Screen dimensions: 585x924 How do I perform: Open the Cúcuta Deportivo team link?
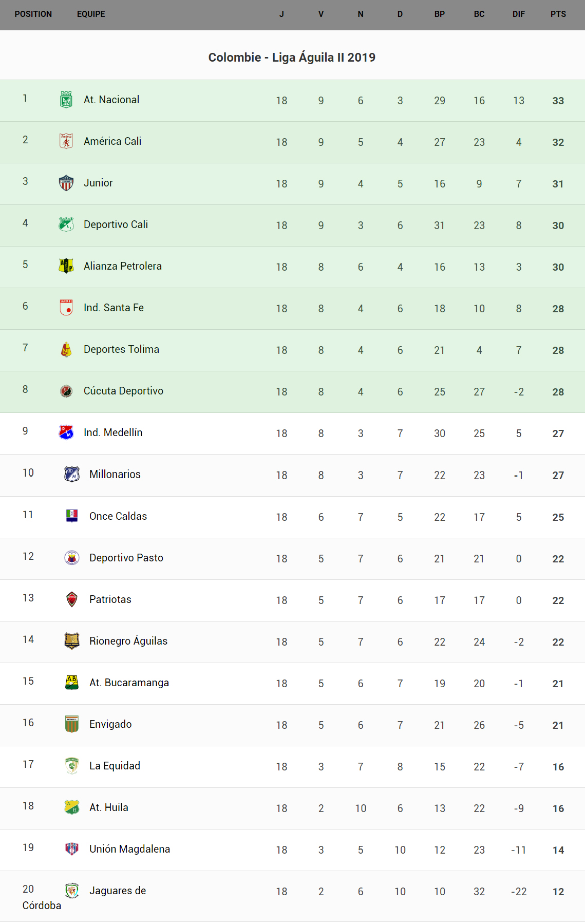pyautogui.click(x=123, y=391)
